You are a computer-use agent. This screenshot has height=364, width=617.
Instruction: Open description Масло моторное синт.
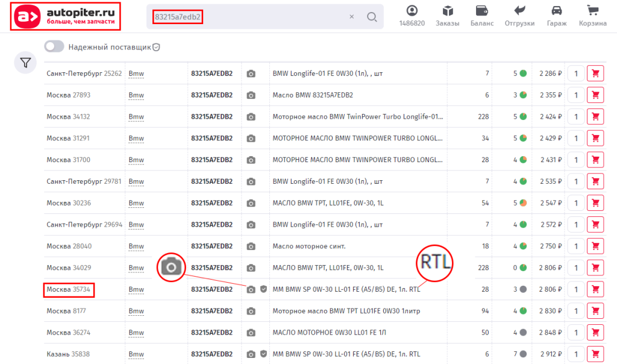coord(309,246)
